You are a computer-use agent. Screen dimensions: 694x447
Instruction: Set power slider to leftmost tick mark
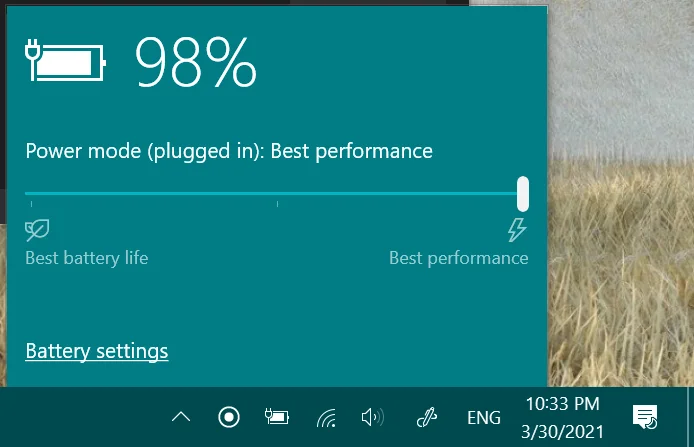[x=31, y=194]
